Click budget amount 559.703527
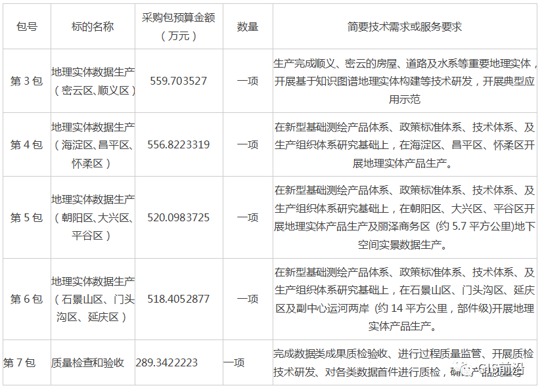The height and width of the screenshot is (392, 542). point(179,81)
